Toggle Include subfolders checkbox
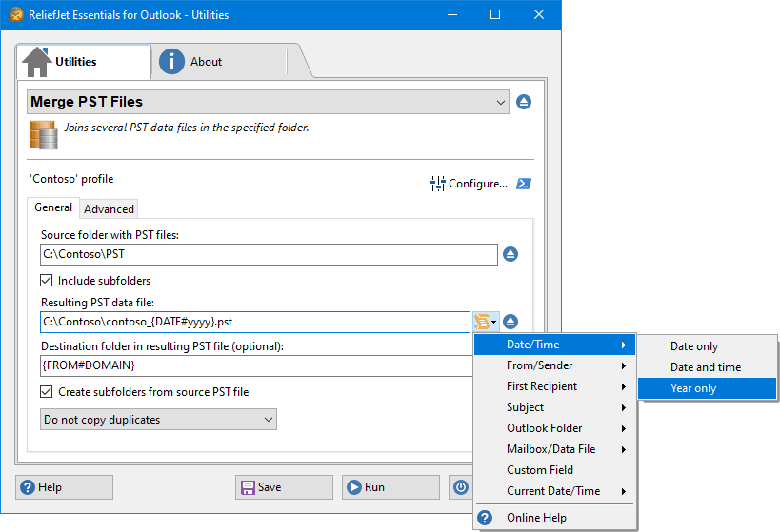 click(x=47, y=281)
